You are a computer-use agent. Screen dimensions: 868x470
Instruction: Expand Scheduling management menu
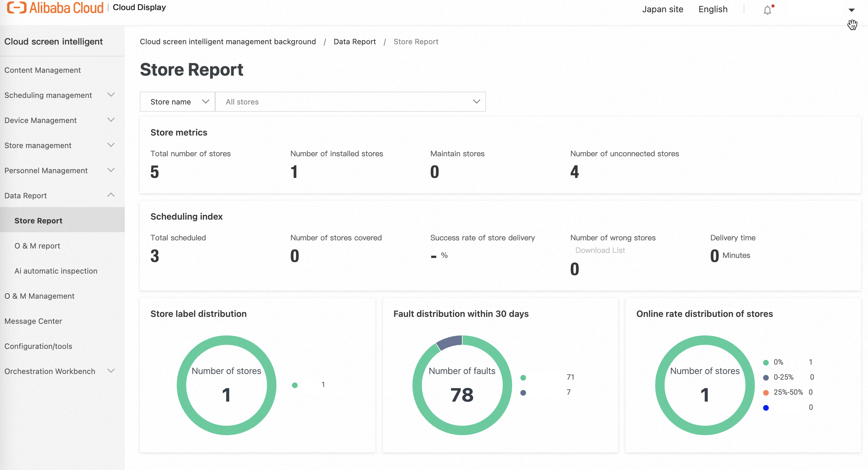[x=62, y=95]
